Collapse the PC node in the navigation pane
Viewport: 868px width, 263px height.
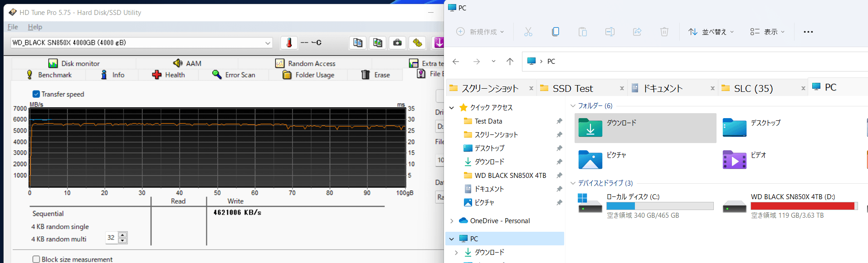click(452, 239)
